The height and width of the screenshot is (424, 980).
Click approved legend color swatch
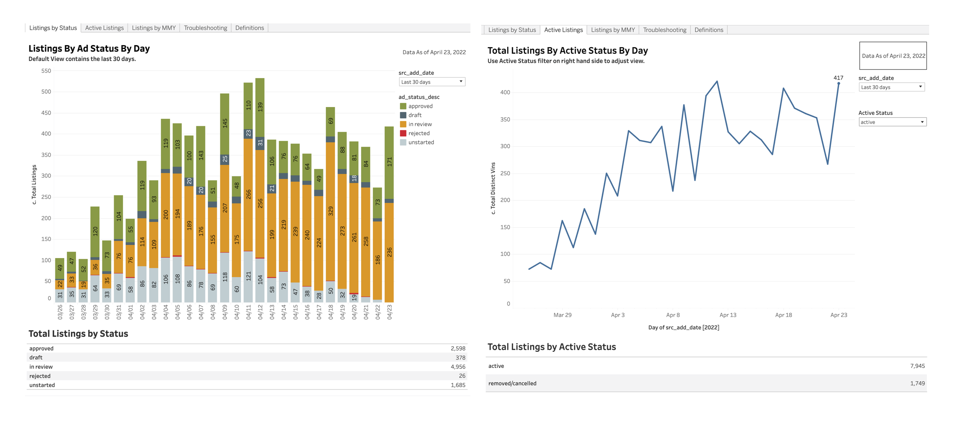pos(403,106)
